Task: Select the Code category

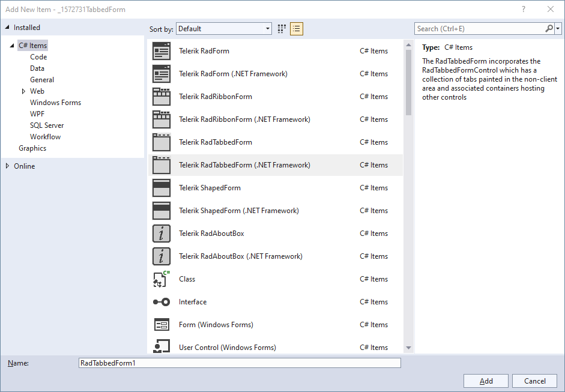Action: click(x=38, y=57)
